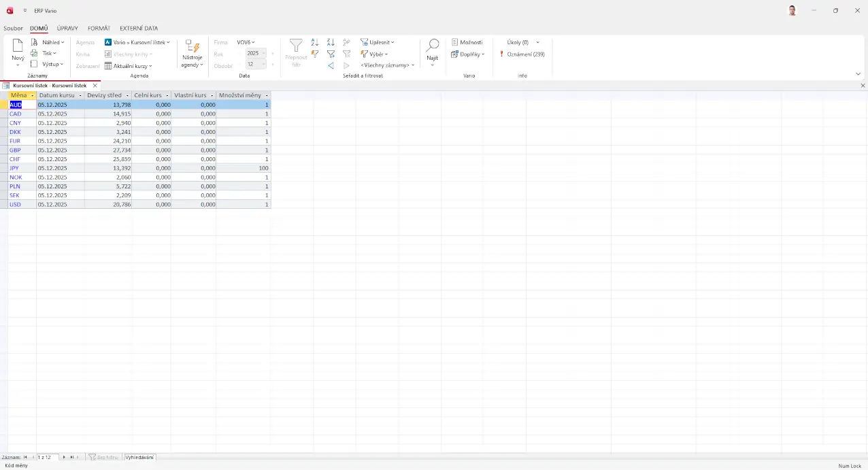The image size is (868, 470).
Task: Click the Vyhledávání search field
Action: point(139,457)
